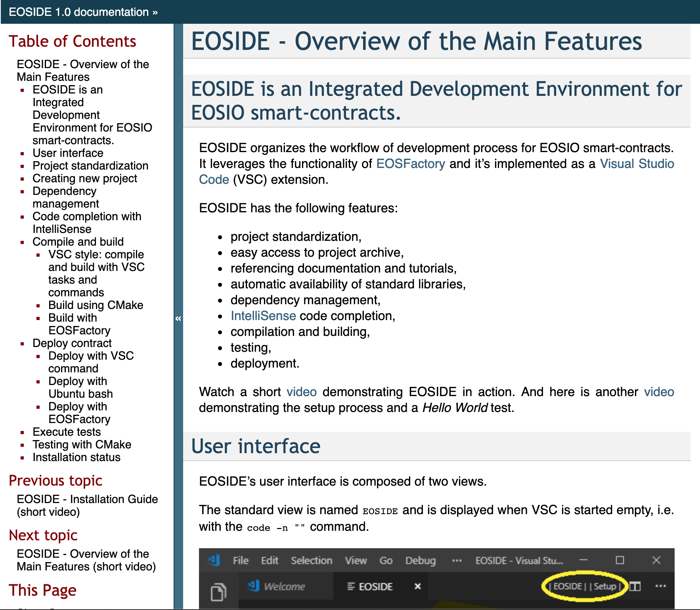Click the sentence 'EOSIDE's user interface is composed of two views.'
The height and width of the screenshot is (610, 700).
pyautogui.click(x=343, y=481)
